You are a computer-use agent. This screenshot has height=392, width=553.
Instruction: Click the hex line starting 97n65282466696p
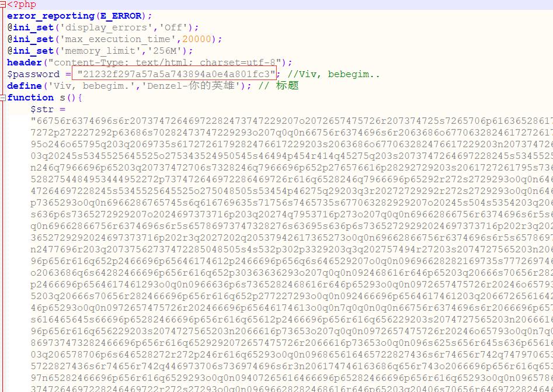tap(291, 377)
